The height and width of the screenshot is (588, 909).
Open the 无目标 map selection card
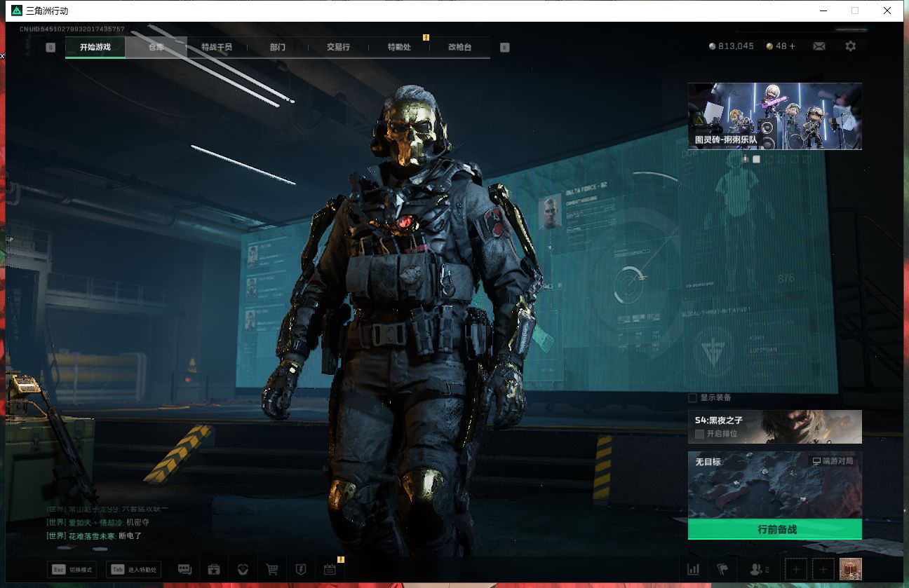[x=775, y=485]
